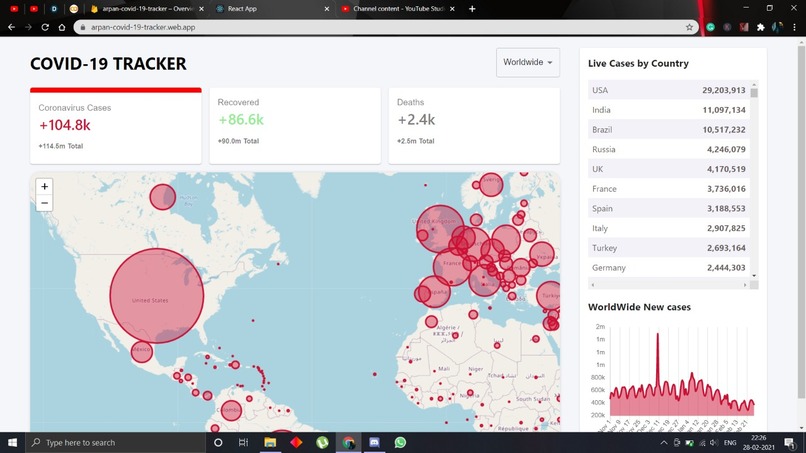The width and height of the screenshot is (806, 453).
Task: Click the country table's scroll right arrow
Action: pyautogui.click(x=745, y=284)
